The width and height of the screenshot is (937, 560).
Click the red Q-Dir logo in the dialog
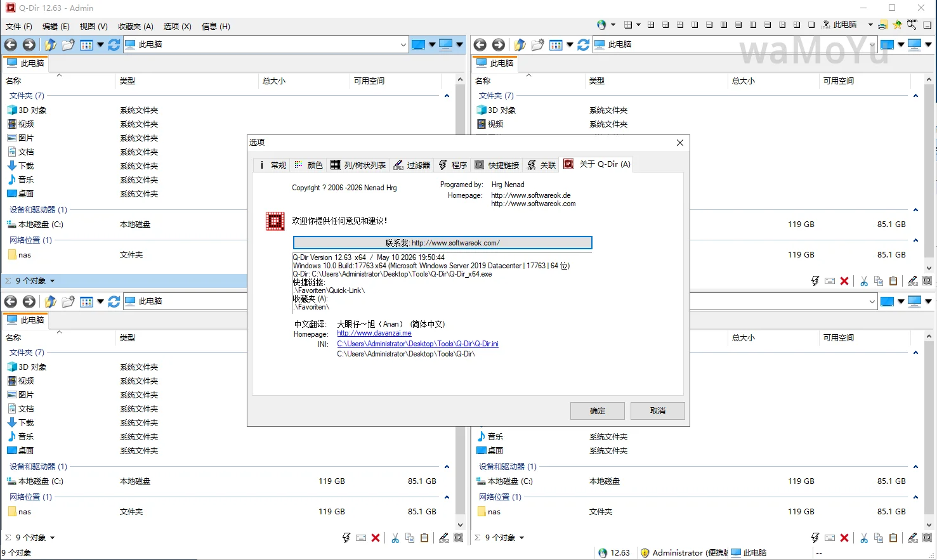click(x=275, y=221)
